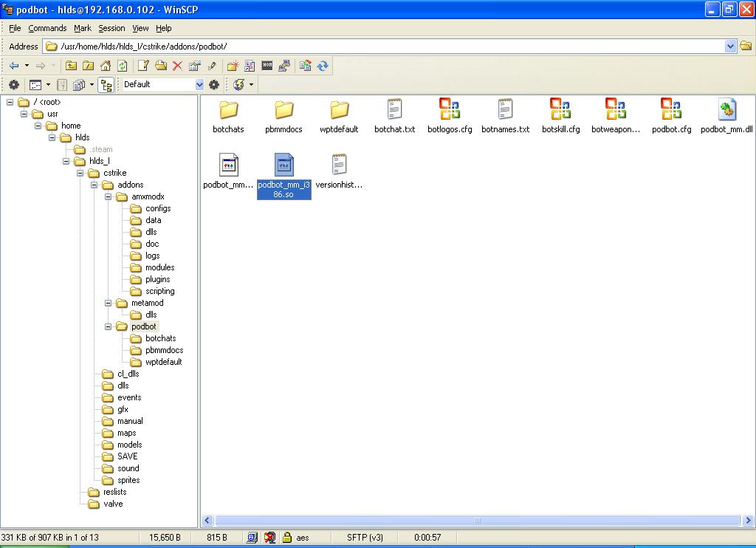Go to the root directory
The width and height of the screenshot is (756, 548).
[x=89, y=66]
